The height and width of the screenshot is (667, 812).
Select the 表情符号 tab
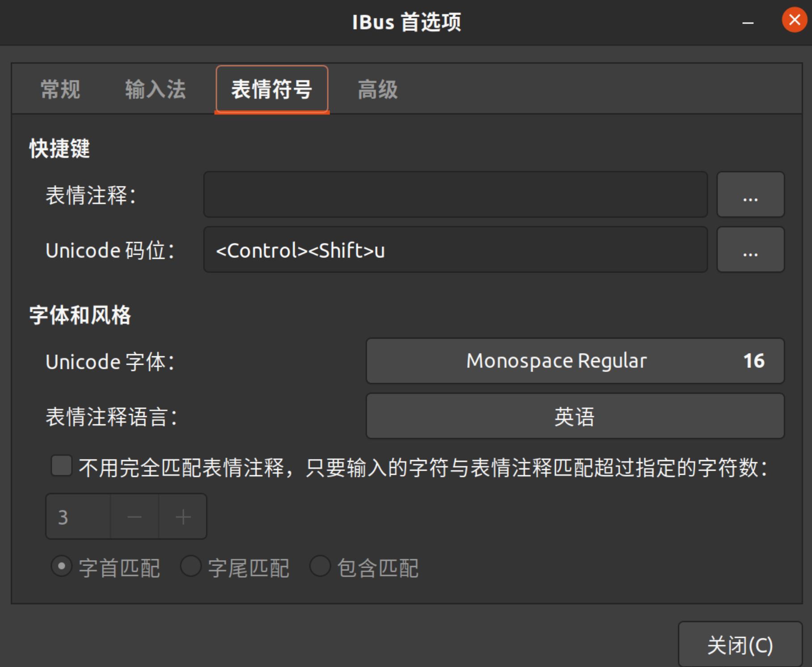[x=272, y=89]
